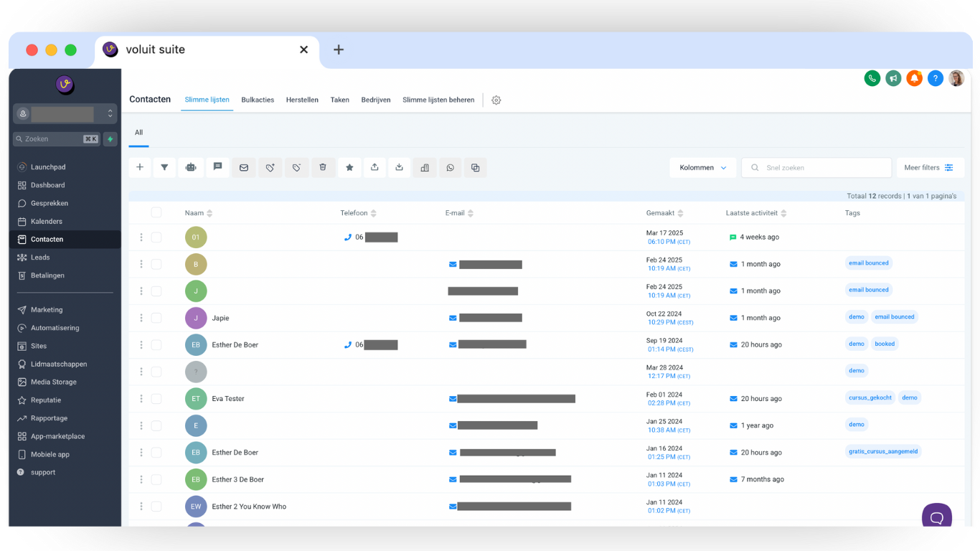Click the green phone dialer icon
Screen dimensions: 980x551
(x=872, y=79)
